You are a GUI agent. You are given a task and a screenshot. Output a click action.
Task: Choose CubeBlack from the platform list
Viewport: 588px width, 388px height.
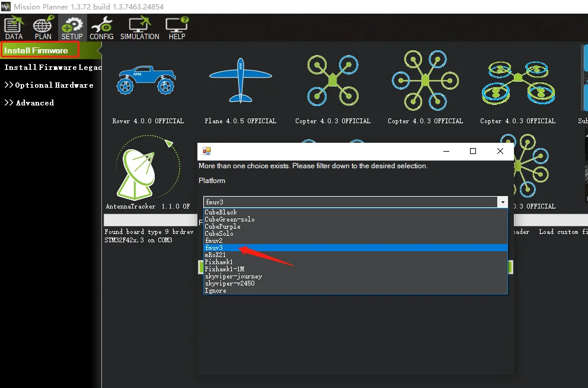click(356, 212)
